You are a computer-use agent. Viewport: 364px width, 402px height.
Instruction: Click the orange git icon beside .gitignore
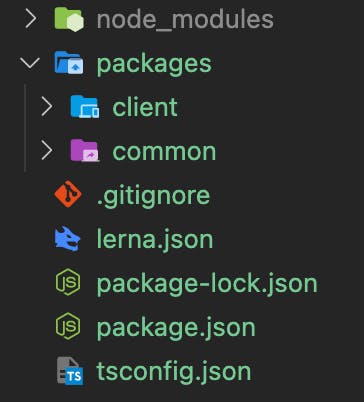68,194
